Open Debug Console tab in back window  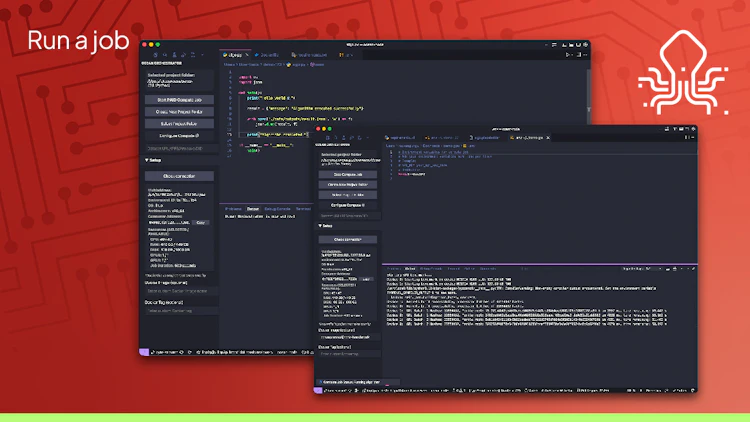pos(277,209)
